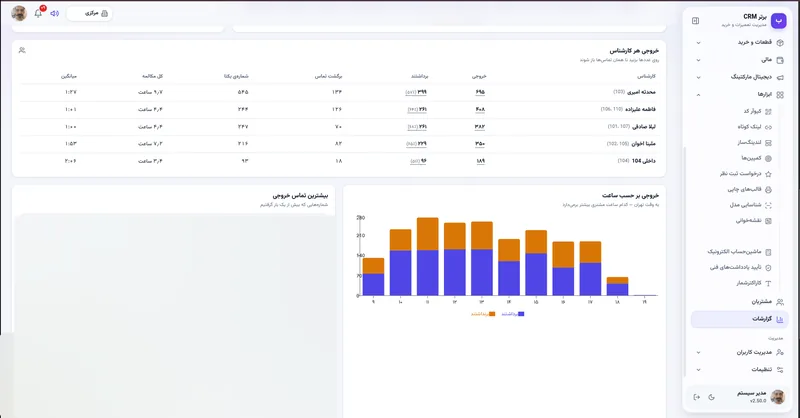Open the شناسایی مدل scan icon
This screenshot has height=418, width=800.
[x=768, y=205]
